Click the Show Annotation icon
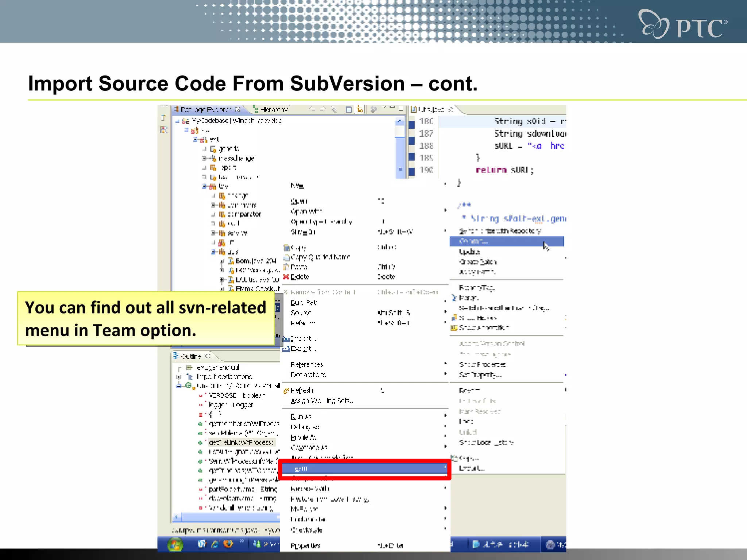747x560 pixels. (454, 328)
